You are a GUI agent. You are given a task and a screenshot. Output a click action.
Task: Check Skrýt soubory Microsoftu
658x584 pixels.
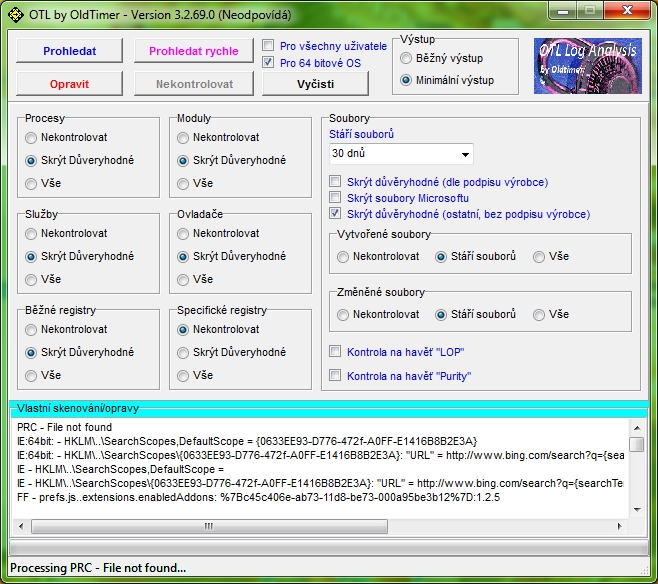[x=335, y=198]
